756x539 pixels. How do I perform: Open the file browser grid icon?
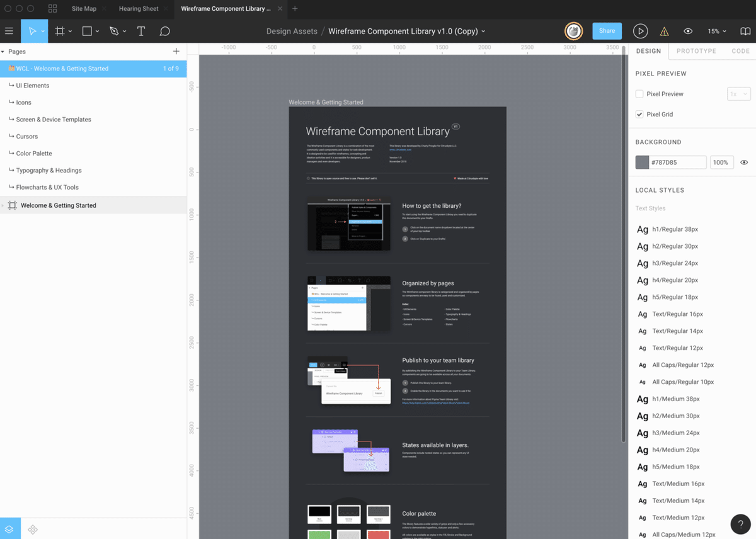click(52, 9)
